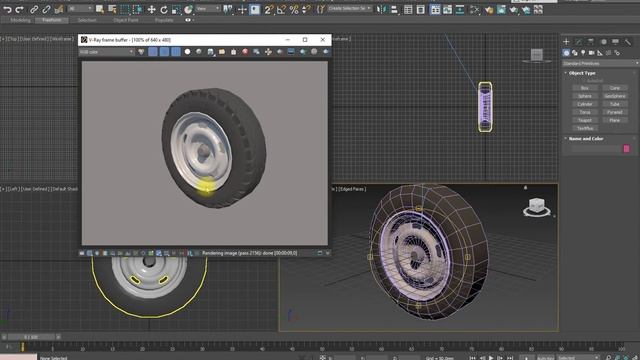Click the white circle in V-Ray frame buffer toolbar
This screenshot has height=360, width=640.
187,51
